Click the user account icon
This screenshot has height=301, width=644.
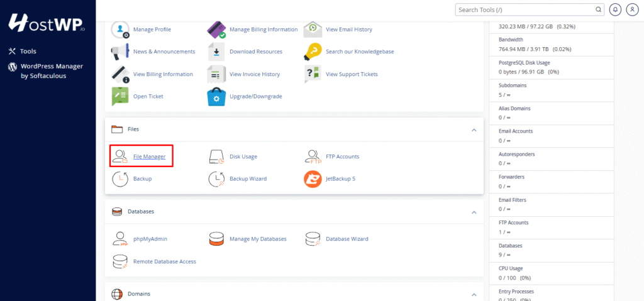click(631, 10)
